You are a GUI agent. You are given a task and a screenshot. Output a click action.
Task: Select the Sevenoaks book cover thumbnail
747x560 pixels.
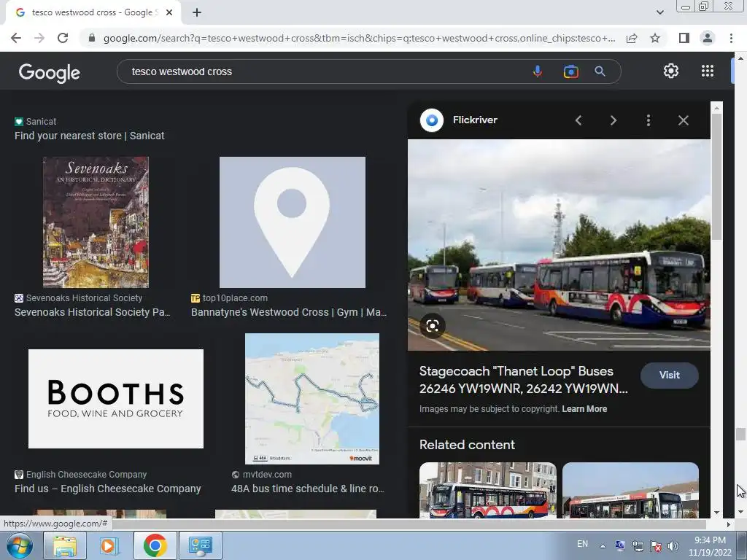tap(96, 222)
